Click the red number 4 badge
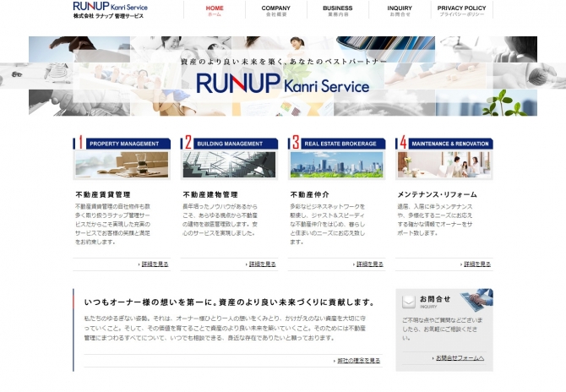Screen dimensions: 566x392 [403, 142]
